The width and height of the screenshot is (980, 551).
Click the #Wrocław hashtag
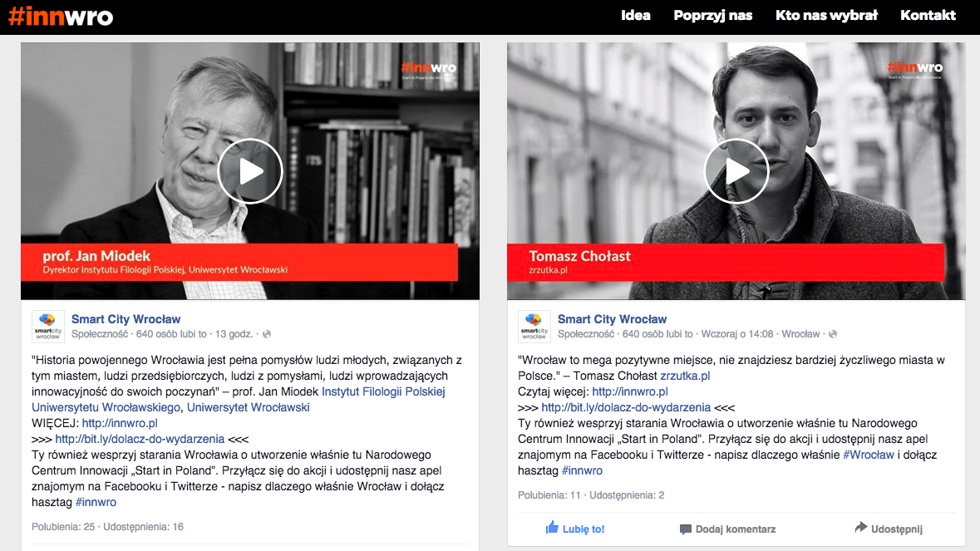pos(868,455)
